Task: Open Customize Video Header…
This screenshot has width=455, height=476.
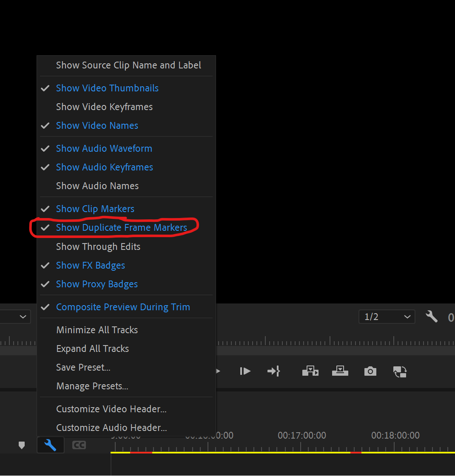Action: click(x=126, y=409)
